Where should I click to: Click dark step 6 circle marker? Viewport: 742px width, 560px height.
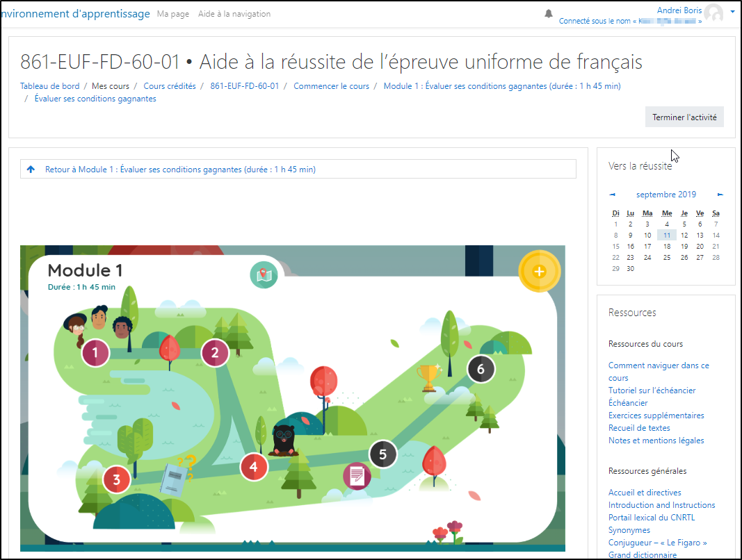[480, 369]
